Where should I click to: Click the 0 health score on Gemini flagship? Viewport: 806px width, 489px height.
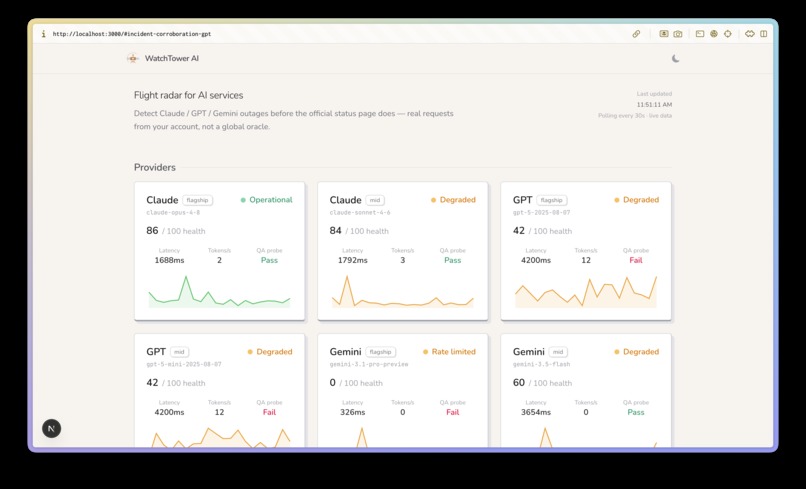[x=333, y=383]
